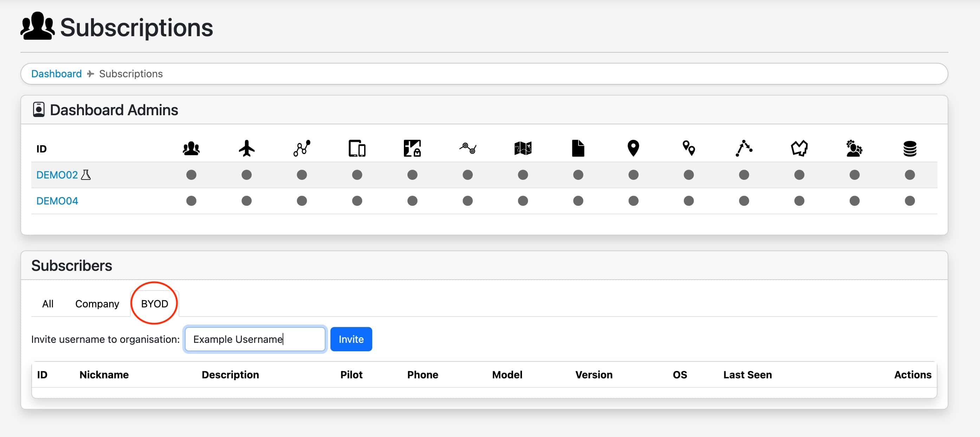Click the airplane column header icon

point(246,148)
